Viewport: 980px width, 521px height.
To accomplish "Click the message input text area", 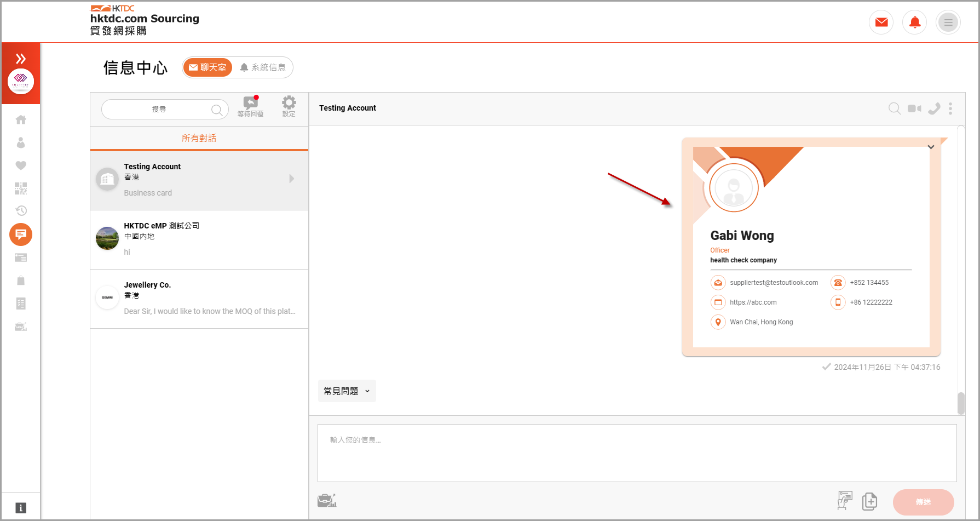I will click(637, 453).
